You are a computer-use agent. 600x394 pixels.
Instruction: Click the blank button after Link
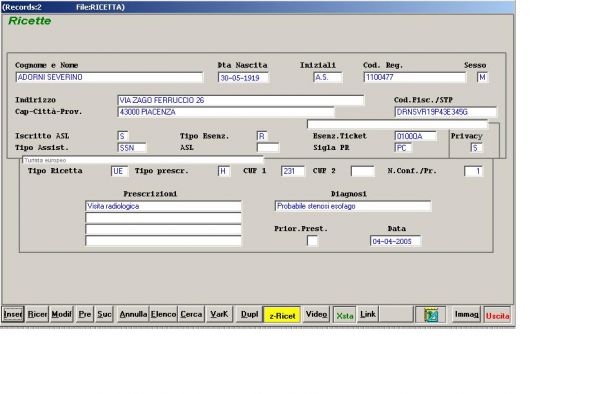[x=396, y=314]
